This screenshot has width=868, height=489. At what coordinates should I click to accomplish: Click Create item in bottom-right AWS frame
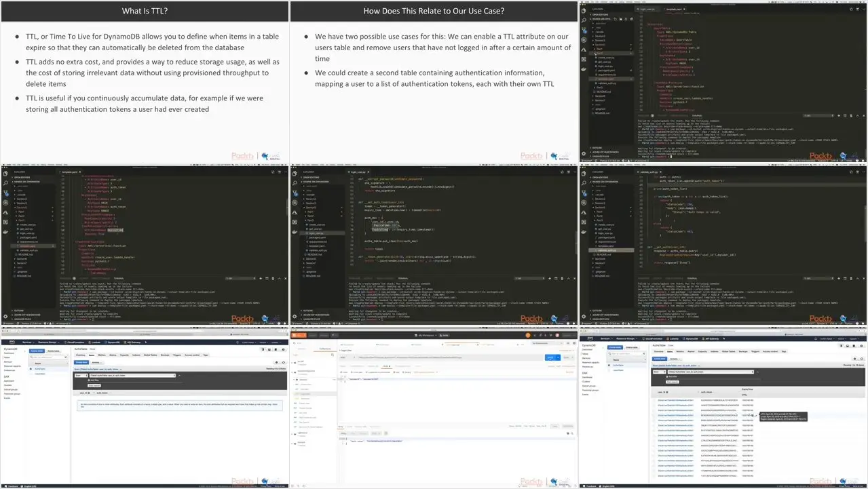pyautogui.click(x=660, y=359)
